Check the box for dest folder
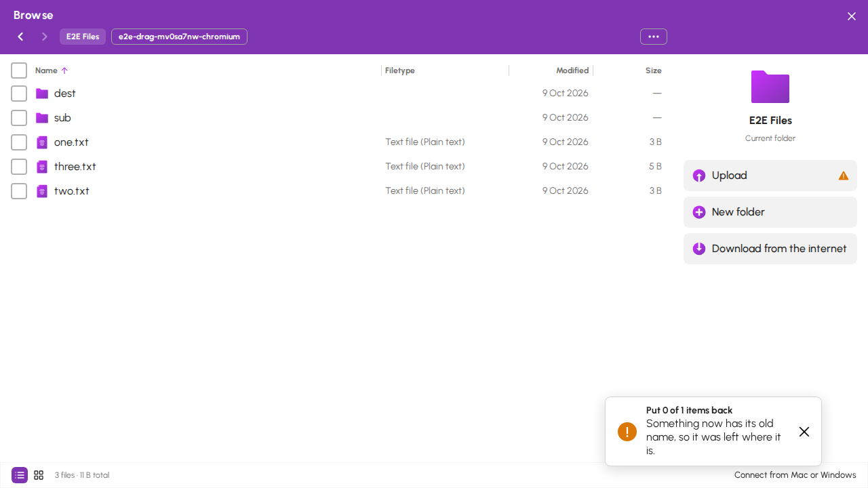 tap(19, 94)
